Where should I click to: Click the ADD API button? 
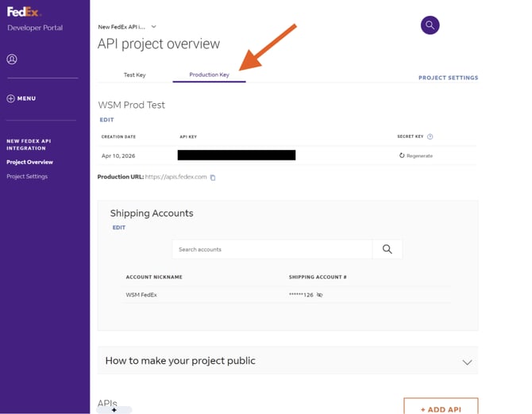(x=441, y=407)
